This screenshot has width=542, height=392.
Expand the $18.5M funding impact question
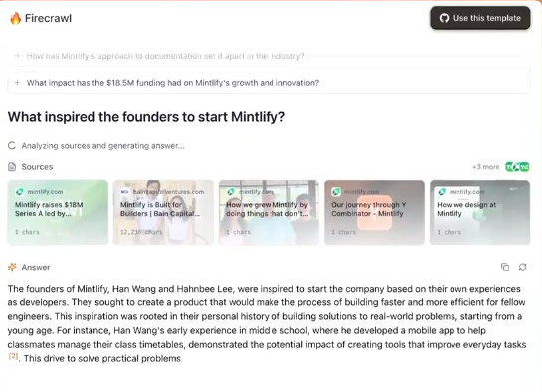click(x=269, y=83)
